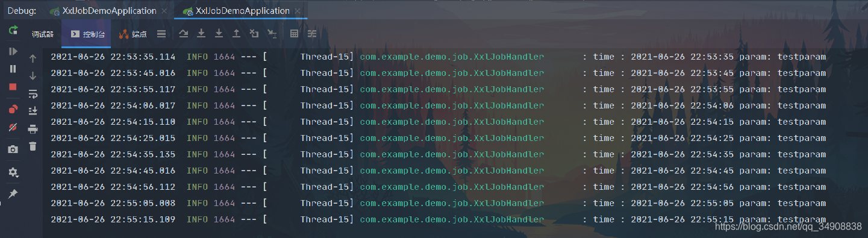
Task: Close the active XxlJobDemoApplication debug tab
Action: (298, 11)
